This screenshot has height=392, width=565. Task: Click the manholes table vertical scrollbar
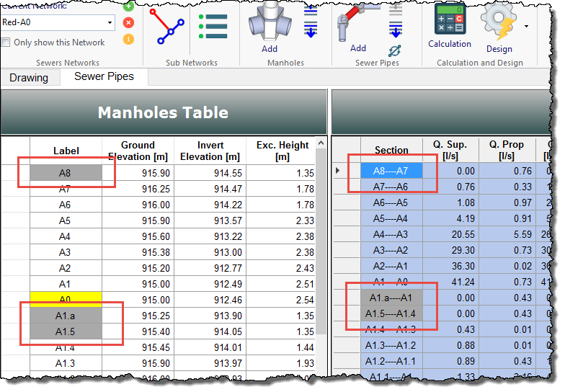pyautogui.click(x=322, y=252)
